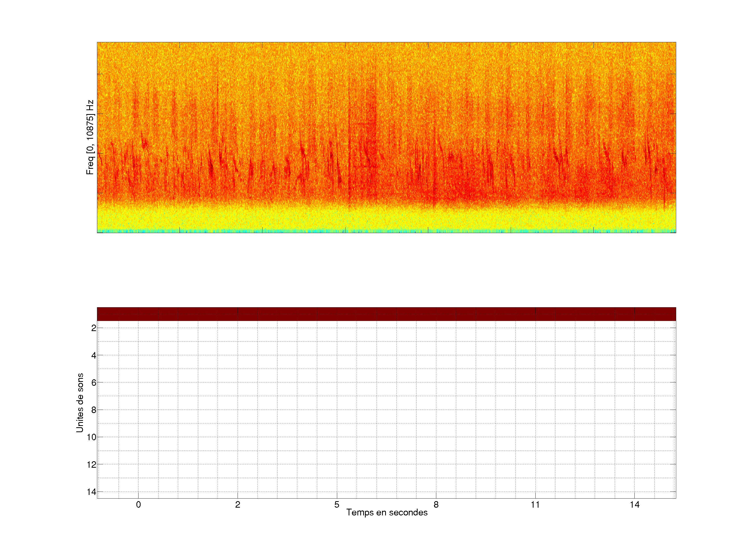Image resolution: width=747 pixels, height=560 pixels.
Task: Click x-axis tick label '5'
Action: [337, 505]
